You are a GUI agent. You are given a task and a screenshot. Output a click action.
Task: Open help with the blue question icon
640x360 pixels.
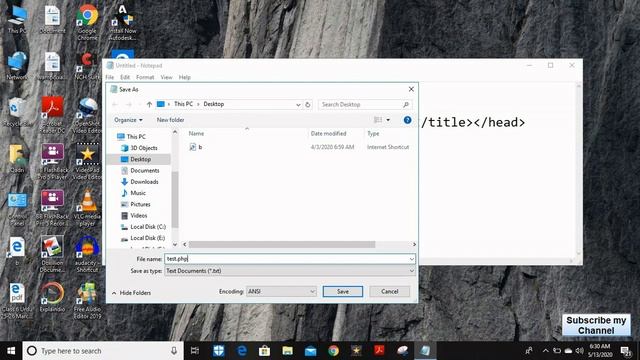(x=407, y=120)
